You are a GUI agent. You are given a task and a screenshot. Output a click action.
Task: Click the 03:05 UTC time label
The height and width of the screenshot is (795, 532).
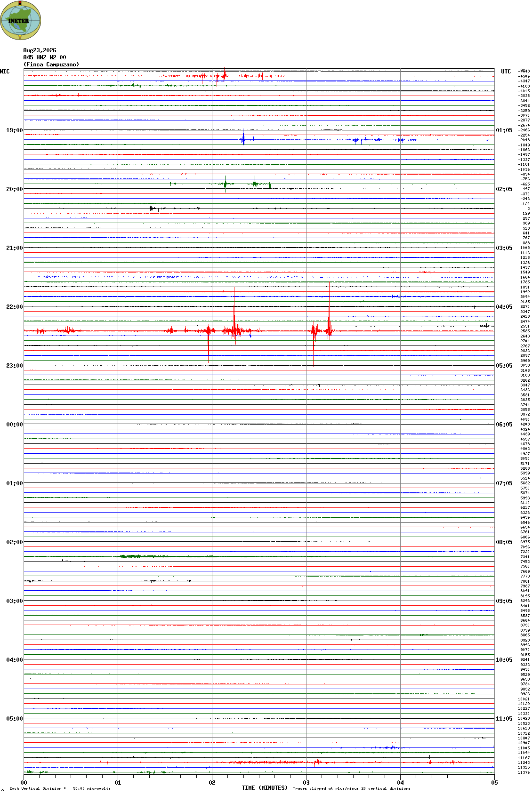coord(504,248)
